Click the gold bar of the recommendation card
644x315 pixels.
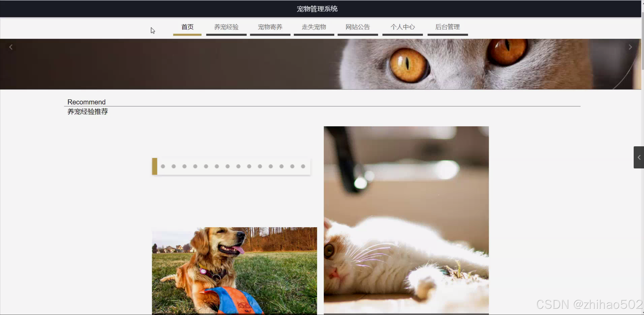tap(155, 166)
